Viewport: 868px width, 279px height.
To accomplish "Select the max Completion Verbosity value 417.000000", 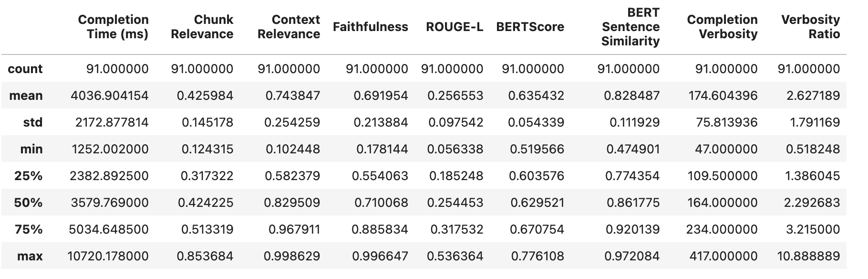I will (723, 256).
